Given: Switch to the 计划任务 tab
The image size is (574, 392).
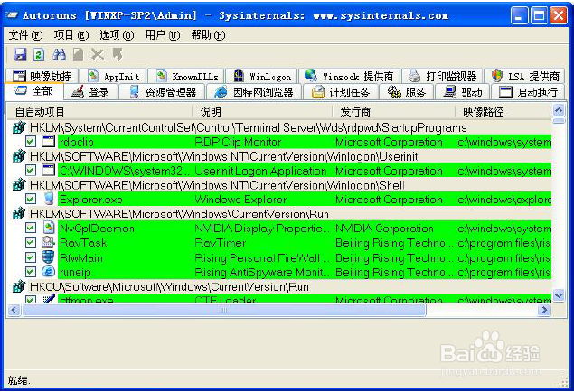Looking at the screenshot, I should tap(341, 92).
